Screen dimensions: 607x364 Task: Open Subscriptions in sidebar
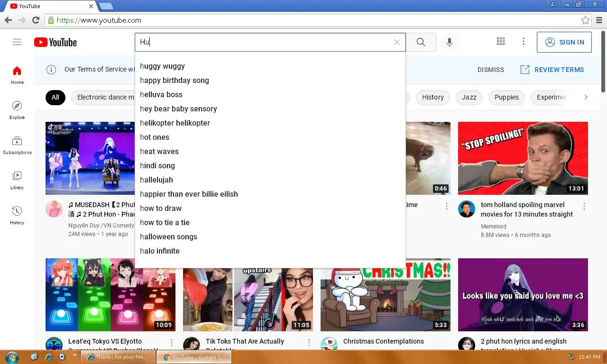[x=17, y=145]
